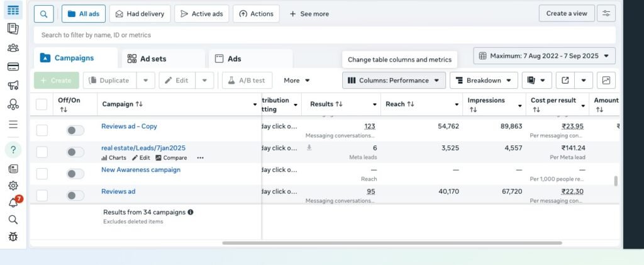644x265 pixels.
Task: Click the Audiences people icon in the sidebar
Action: (13, 48)
